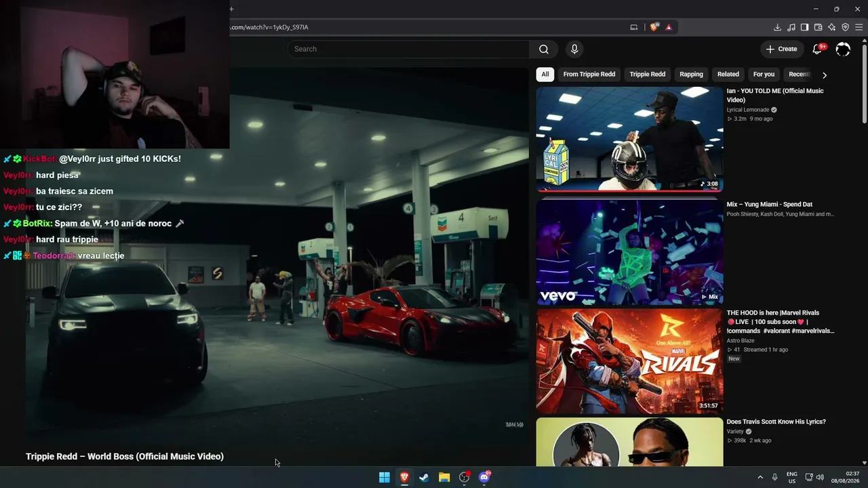The height and width of the screenshot is (488, 868).
Task: Open Steam from the taskbar
Action: coord(424,477)
